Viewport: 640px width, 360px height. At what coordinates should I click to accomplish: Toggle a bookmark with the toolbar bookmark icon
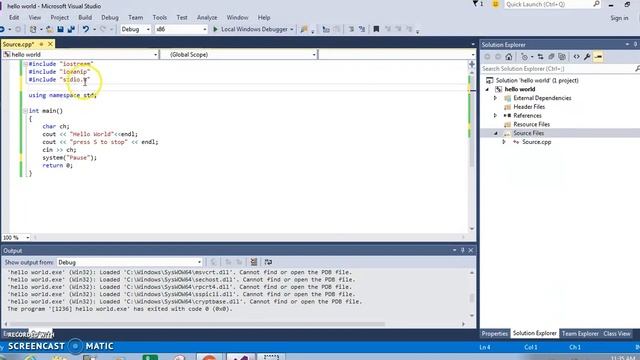coord(376,29)
